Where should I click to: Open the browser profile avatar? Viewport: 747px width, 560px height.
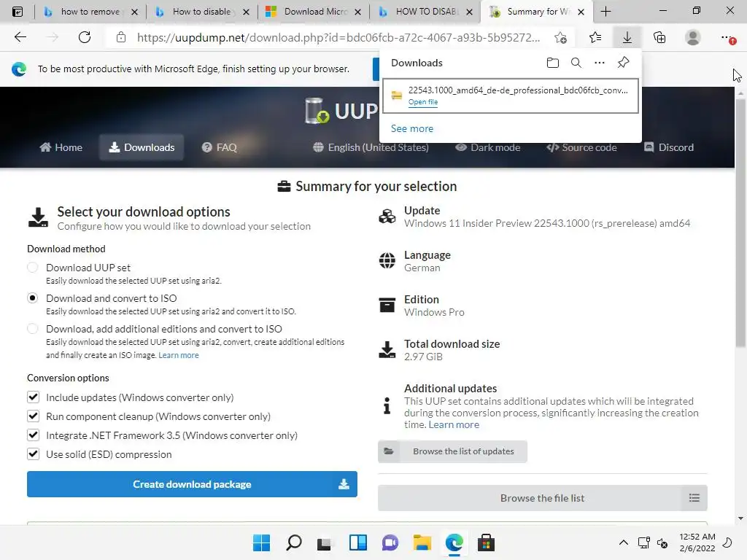pos(693,37)
